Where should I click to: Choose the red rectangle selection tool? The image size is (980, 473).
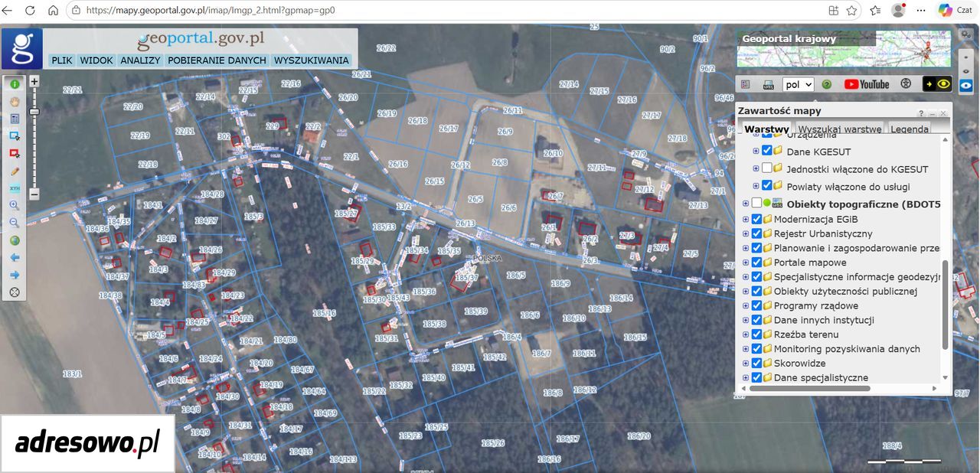(15, 153)
